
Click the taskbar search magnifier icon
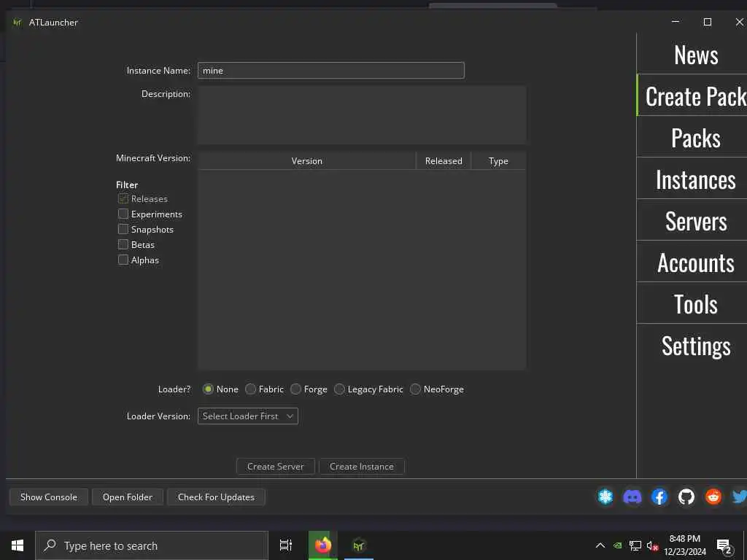pyautogui.click(x=50, y=545)
